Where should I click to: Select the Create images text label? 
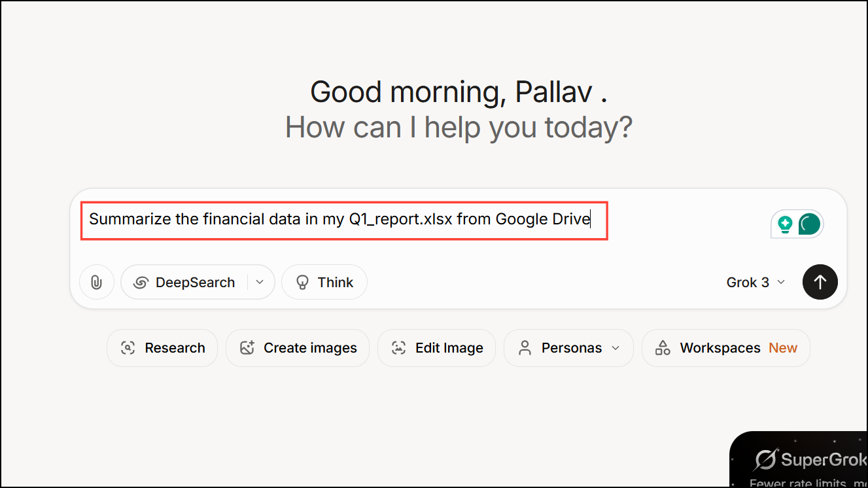coord(310,348)
